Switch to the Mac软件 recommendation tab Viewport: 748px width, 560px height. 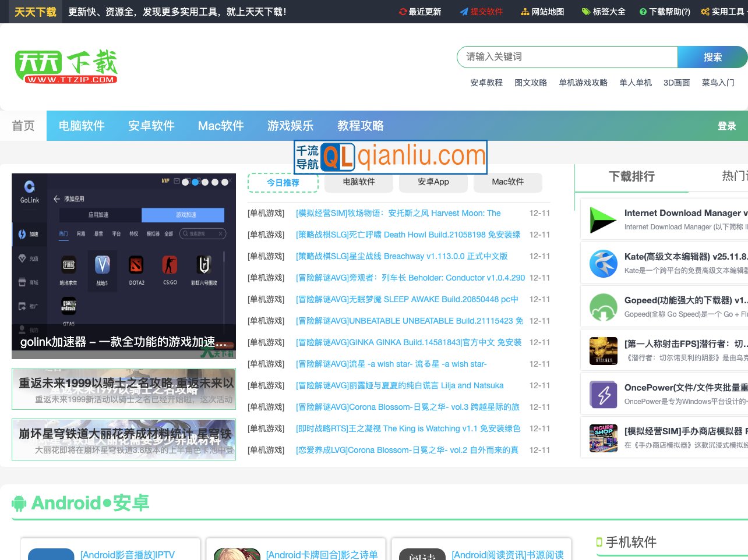tap(508, 182)
